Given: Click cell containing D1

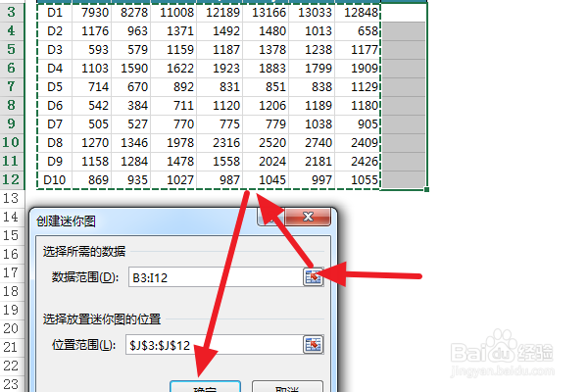Looking at the screenshot, I should click(x=55, y=13).
